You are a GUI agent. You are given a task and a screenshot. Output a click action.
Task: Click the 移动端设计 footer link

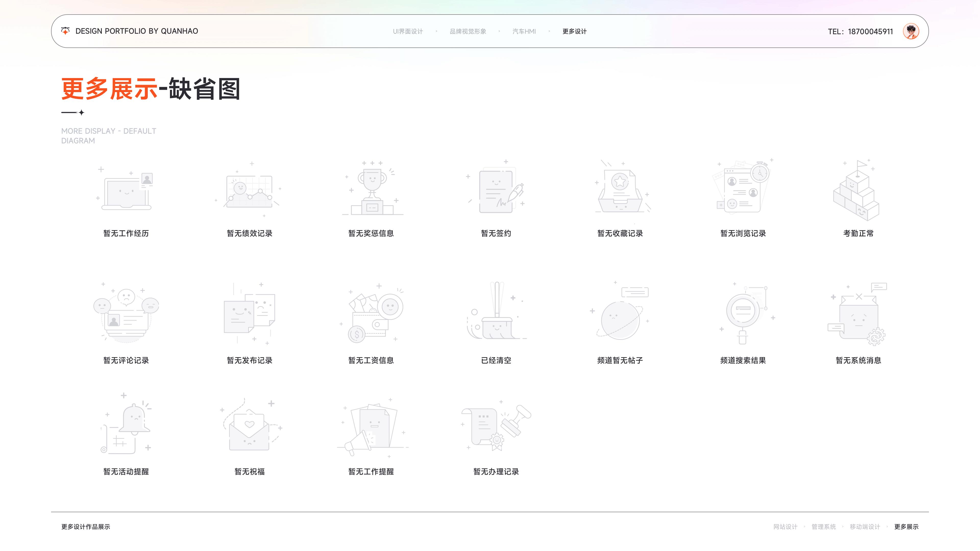point(865,527)
